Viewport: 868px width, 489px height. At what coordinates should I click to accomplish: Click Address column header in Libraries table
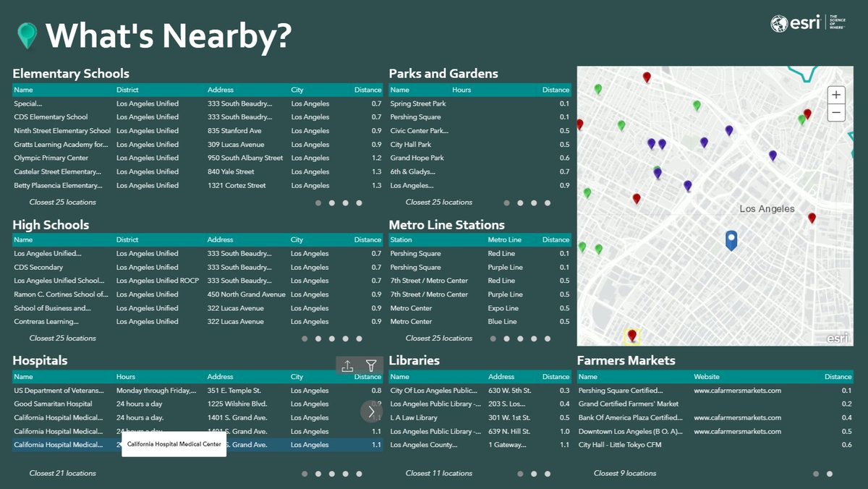pos(501,377)
